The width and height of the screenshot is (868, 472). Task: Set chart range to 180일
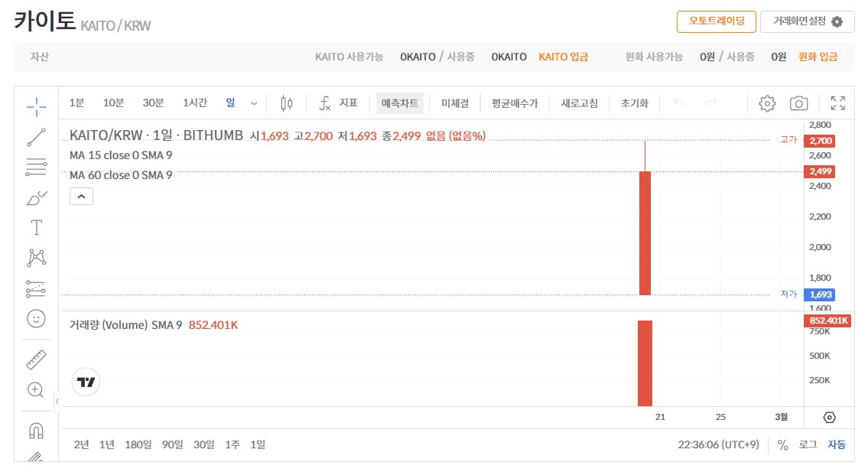click(x=138, y=444)
